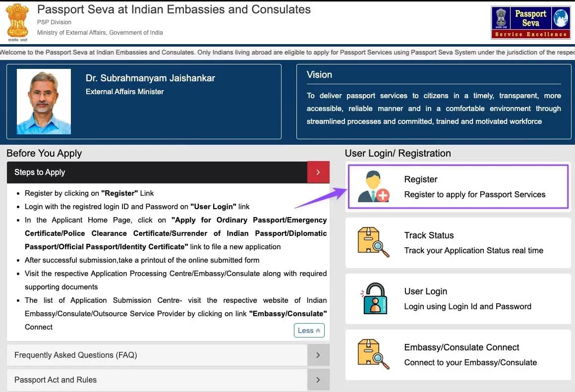Select the Steps to Apply header
The image size is (575, 392).
point(157,172)
